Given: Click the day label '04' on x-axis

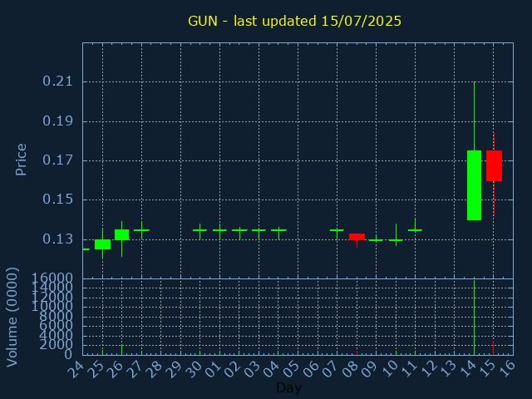Looking at the screenshot, I should point(272,369).
